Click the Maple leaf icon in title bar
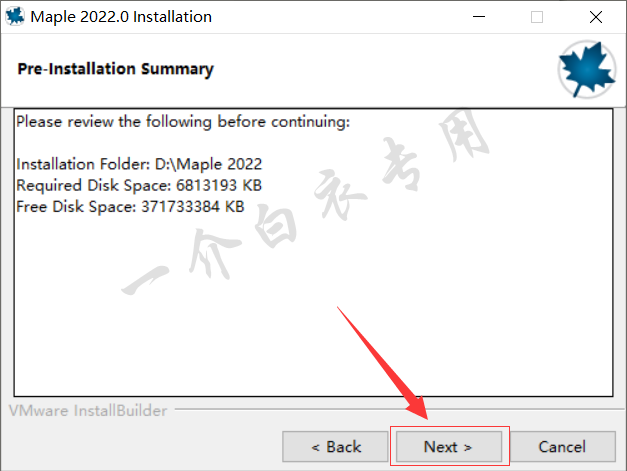 [x=15, y=17]
